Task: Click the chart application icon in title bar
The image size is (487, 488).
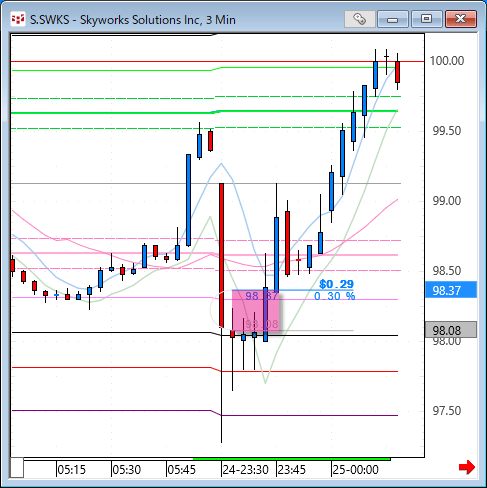Action: pyautogui.click(x=17, y=19)
